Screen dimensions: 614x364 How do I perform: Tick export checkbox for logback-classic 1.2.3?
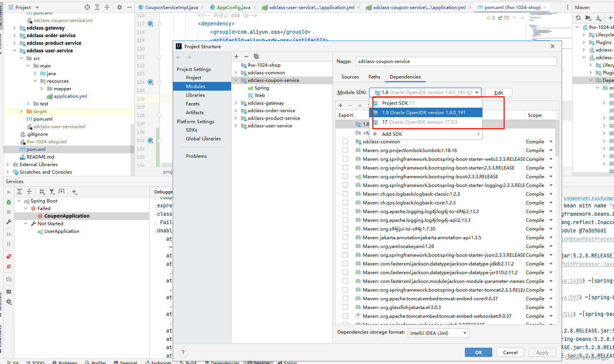coord(345,194)
